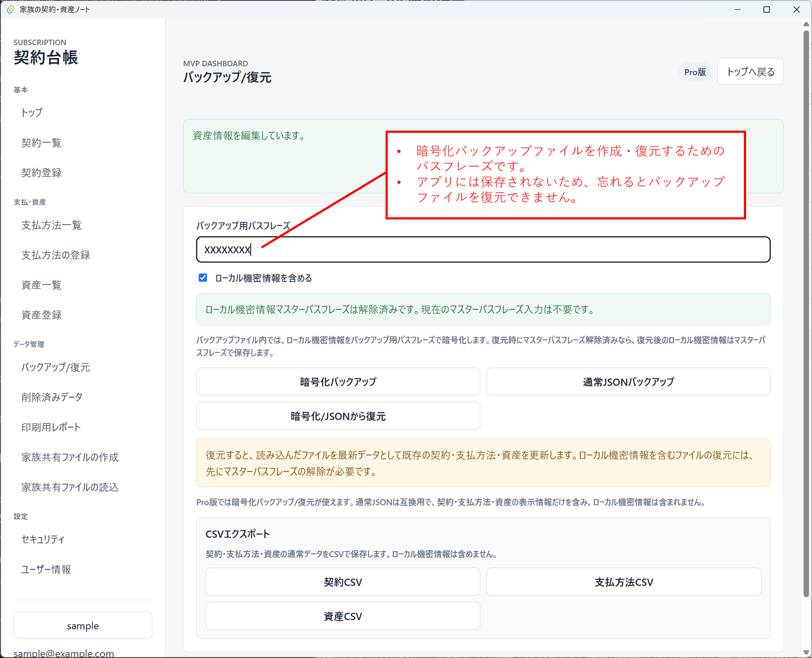The height and width of the screenshot is (658, 812).
Task: Select 家族共有ファイルの作成 menu item
Action: coord(70,457)
